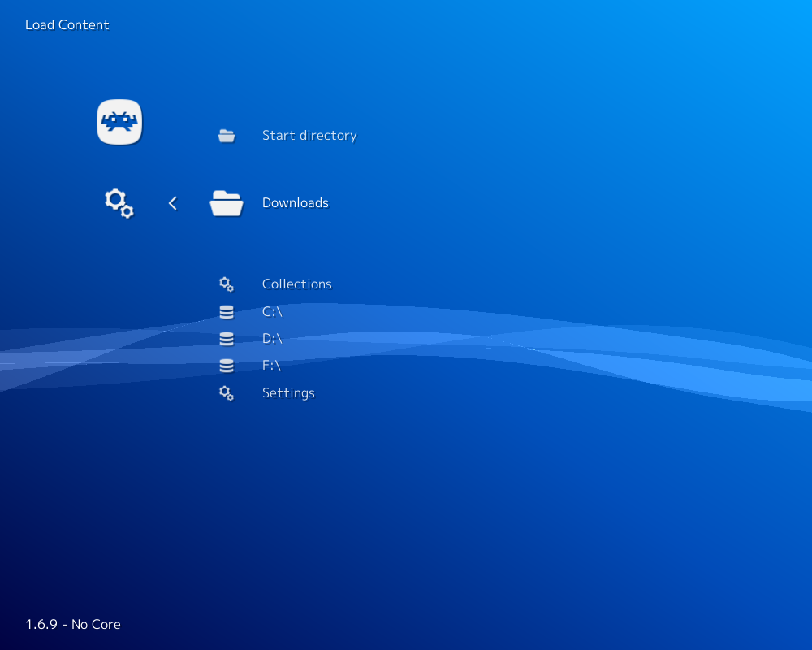Click the gears icon beside Collections

click(227, 284)
